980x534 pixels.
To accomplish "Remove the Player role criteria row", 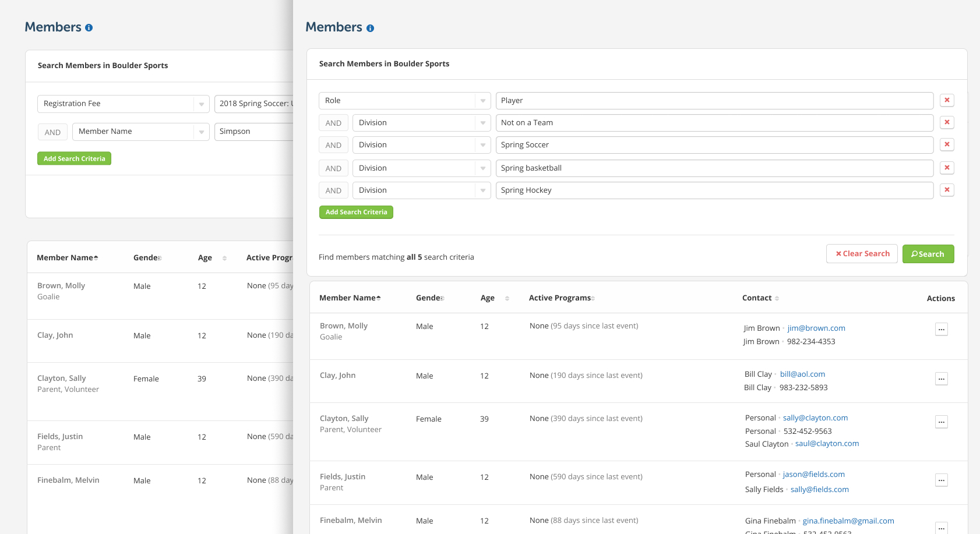I will [947, 100].
